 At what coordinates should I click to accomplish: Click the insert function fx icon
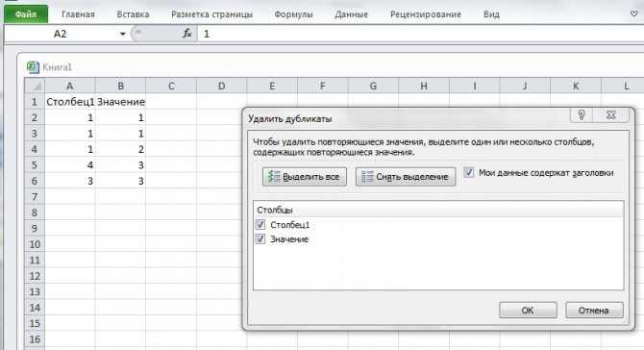pos(187,34)
